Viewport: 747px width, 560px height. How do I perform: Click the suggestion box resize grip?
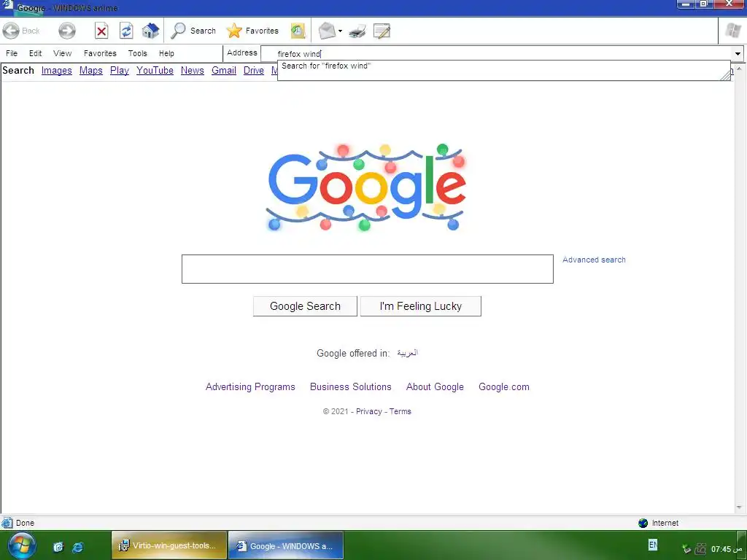tap(725, 75)
